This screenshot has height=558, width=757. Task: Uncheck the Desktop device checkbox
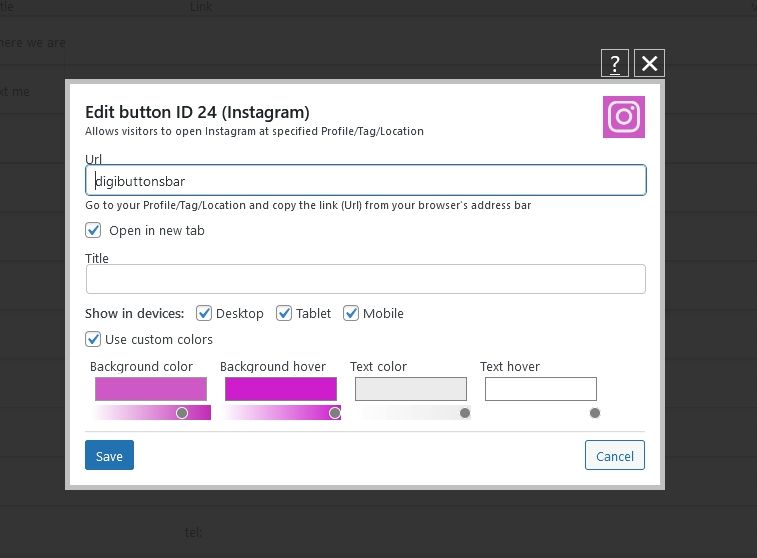click(204, 313)
